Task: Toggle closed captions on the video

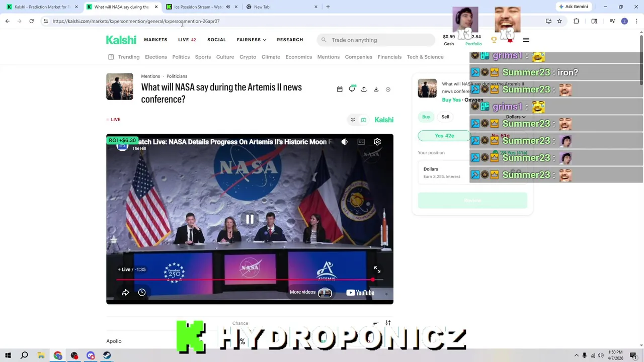Action: click(361, 142)
